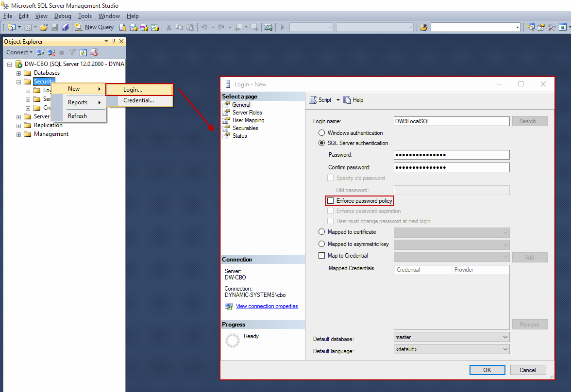Image resolution: width=571 pixels, height=392 pixels.
Task: Choose Credential... from the context submenu
Action: click(138, 100)
